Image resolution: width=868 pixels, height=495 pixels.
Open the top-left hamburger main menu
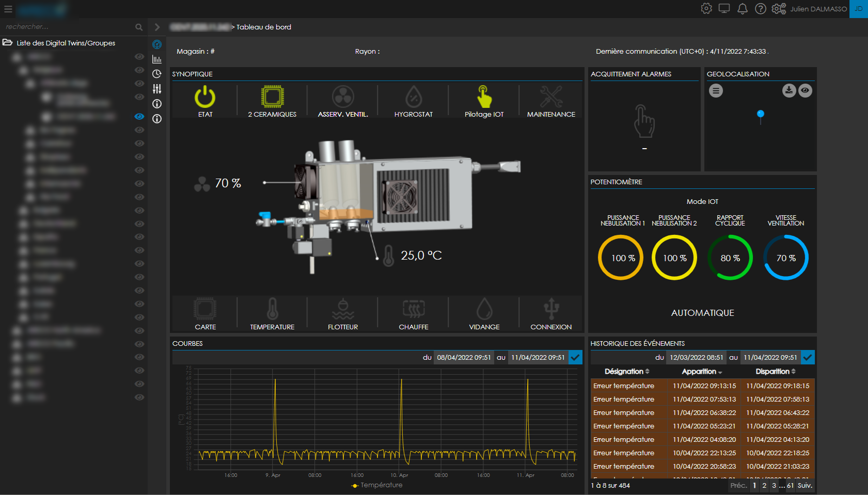[x=8, y=9]
